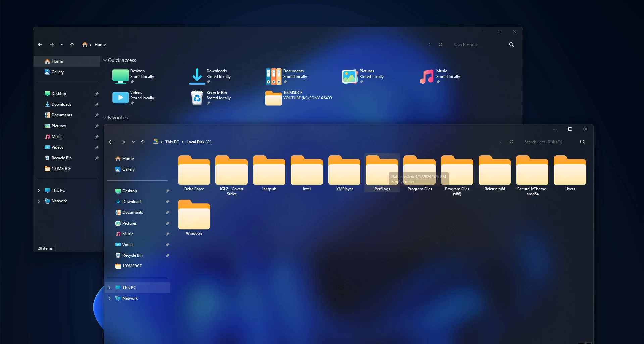Unpin Recycle Bin in front window sidebar
This screenshot has height=344, width=644.
[x=167, y=255]
